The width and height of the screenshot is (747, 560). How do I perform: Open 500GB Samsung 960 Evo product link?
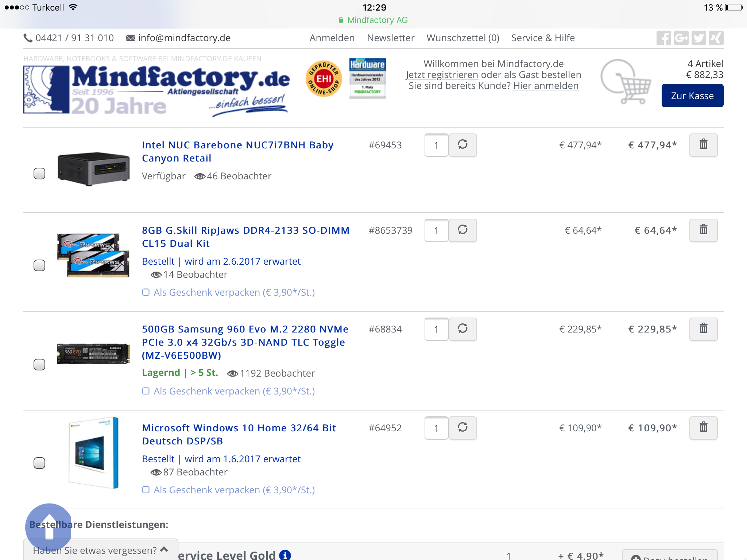245,342
